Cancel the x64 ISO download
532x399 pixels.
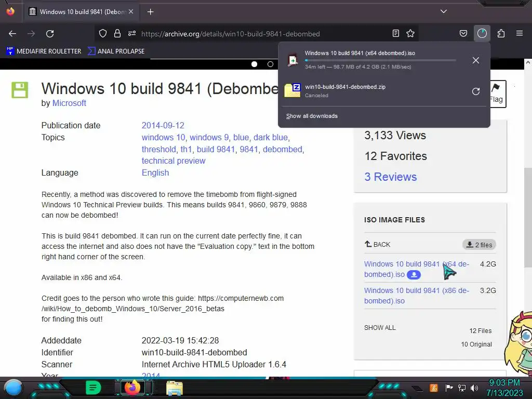click(x=476, y=60)
